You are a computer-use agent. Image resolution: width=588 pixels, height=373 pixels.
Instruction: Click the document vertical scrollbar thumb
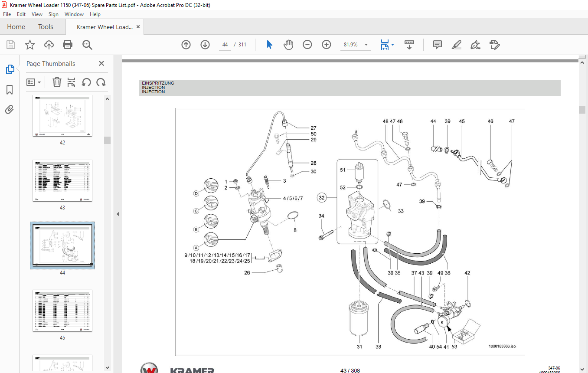[x=582, y=110]
